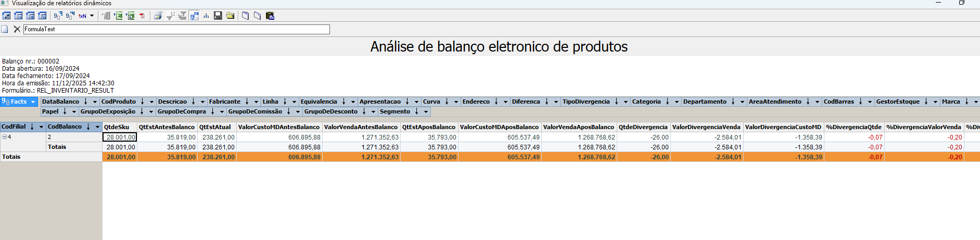Click the first grid layout toolbar icon

point(6,16)
